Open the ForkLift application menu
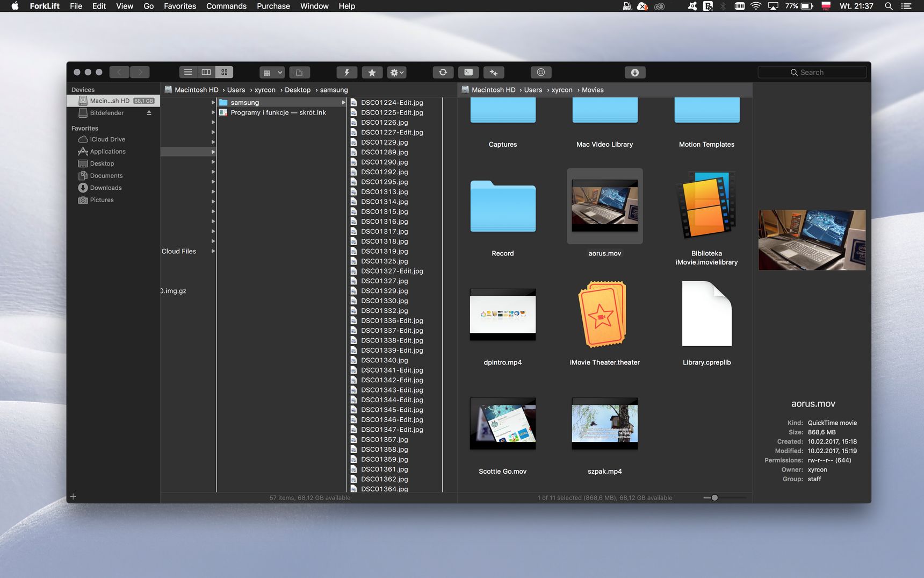This screenshot has height=578, width=924. [x=45, y=6]
